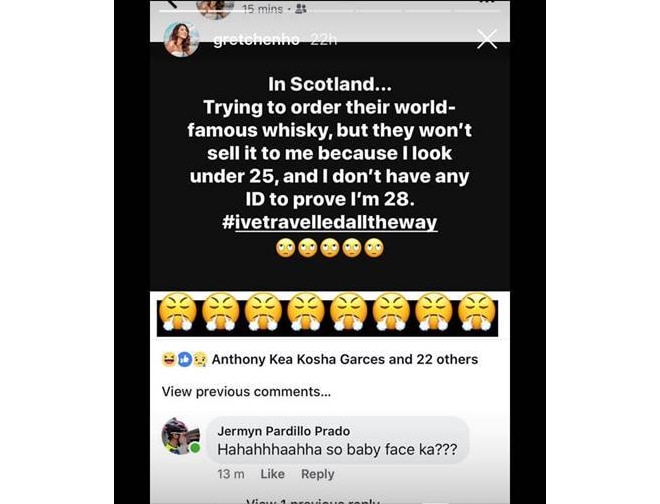The image size is (660, 504).
Task: Click the last steaming angry emoji
Action: pyautogui.click(x=477, y=312)
